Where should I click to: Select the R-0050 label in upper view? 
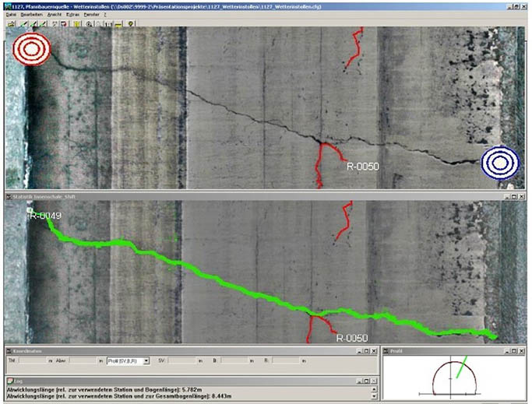362,166
